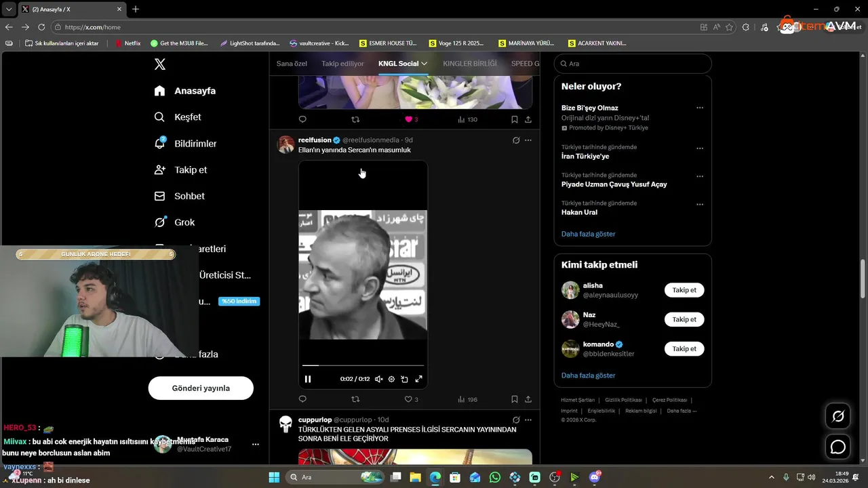Open Windows Start menu
The height and width of the screenshot is (488, 868).
click(x=274, y=477)
